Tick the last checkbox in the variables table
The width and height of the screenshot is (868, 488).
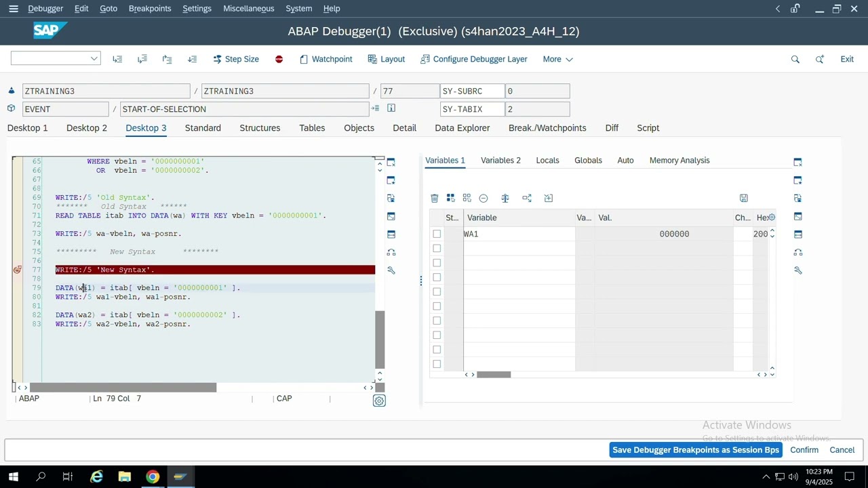[437, 364]
